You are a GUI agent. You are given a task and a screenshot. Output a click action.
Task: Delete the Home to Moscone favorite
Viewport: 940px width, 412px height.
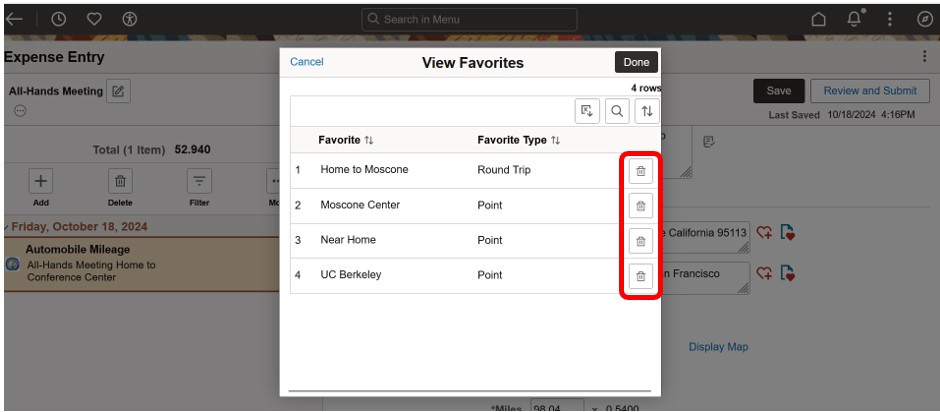640,171
